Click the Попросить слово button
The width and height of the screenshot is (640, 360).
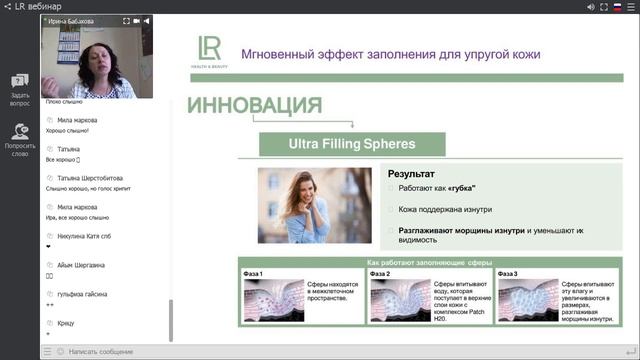click(20, 140)
